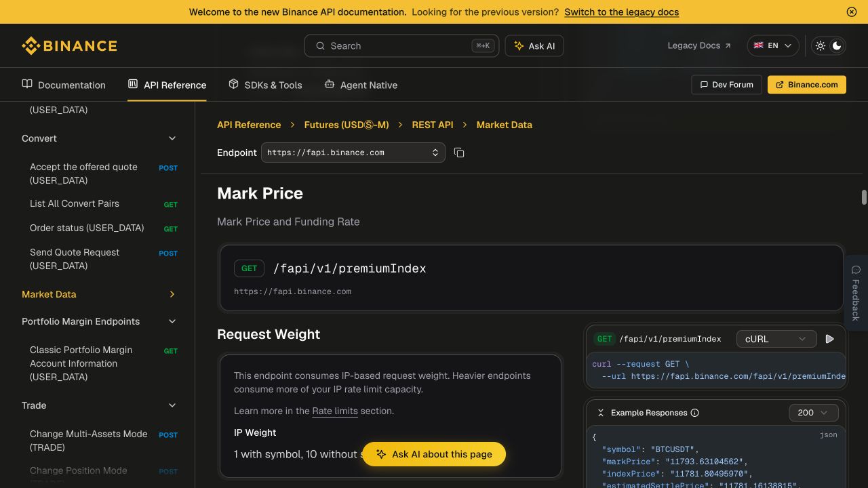Click Futures (USDⓈ-M) breadcrumb
Screen dimensions: 868x488
coord(347,125)
